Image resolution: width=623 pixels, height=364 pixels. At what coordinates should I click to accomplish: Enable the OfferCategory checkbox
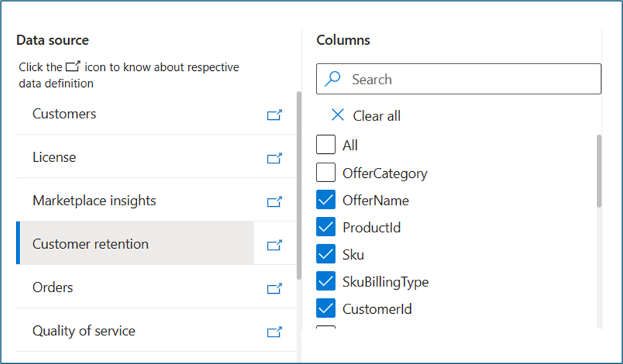pos(326,173)
